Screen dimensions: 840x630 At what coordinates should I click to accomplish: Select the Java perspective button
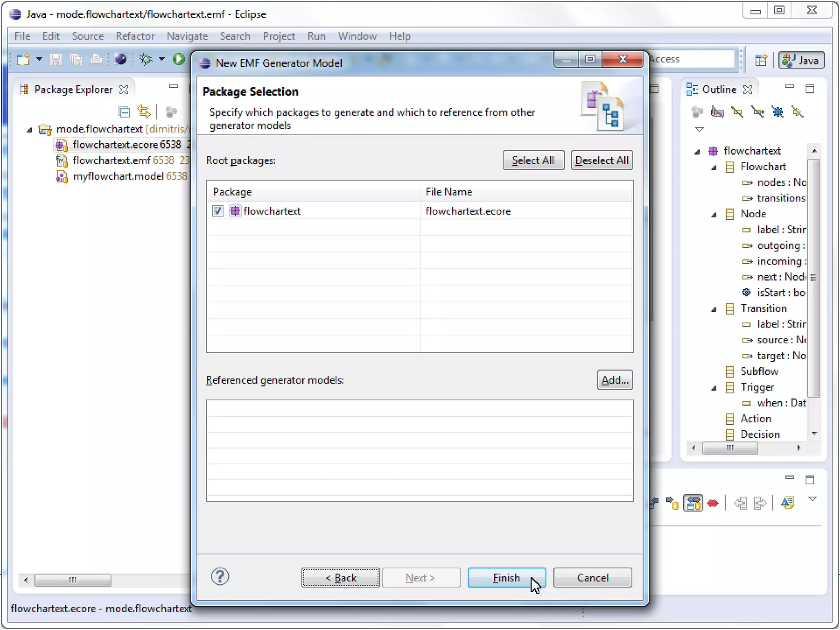point(801,60)
